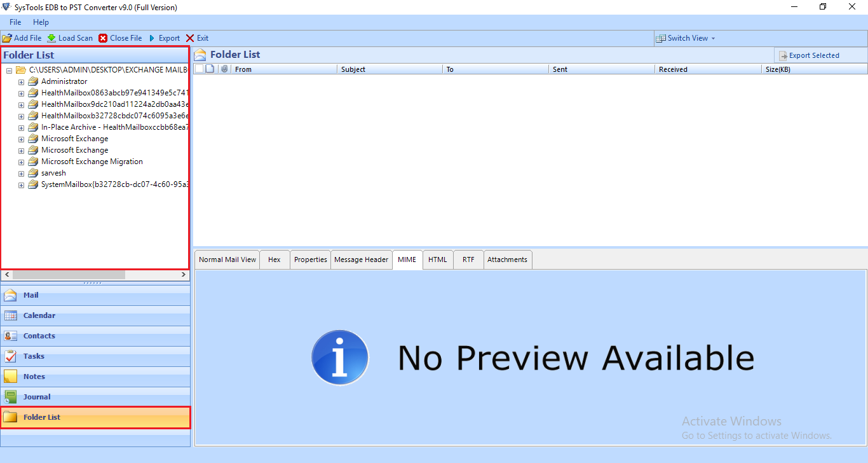Click the red X Exit icon
Image resolution: width=868 pixels, height=463 pixels.
pyautogui.click(x=190, y=38)
